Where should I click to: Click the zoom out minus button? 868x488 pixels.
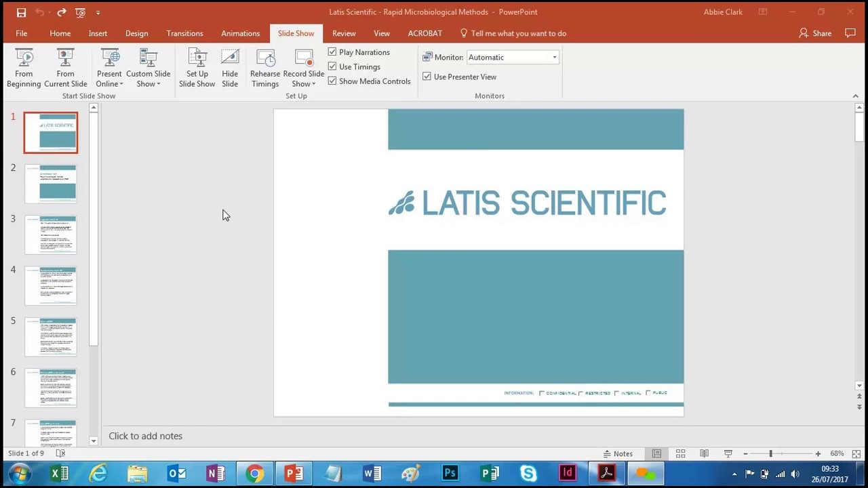pos(745,453)
